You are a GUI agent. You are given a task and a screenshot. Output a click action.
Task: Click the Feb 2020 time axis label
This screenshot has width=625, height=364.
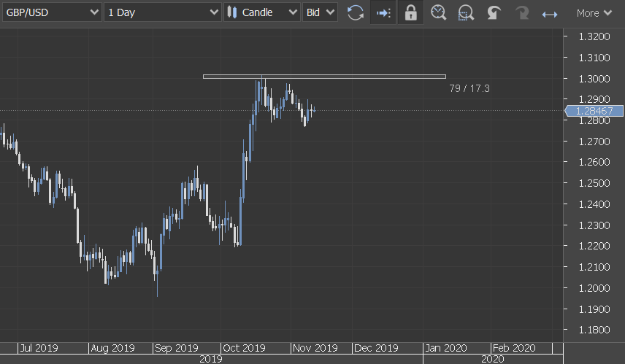pos(514,348)
